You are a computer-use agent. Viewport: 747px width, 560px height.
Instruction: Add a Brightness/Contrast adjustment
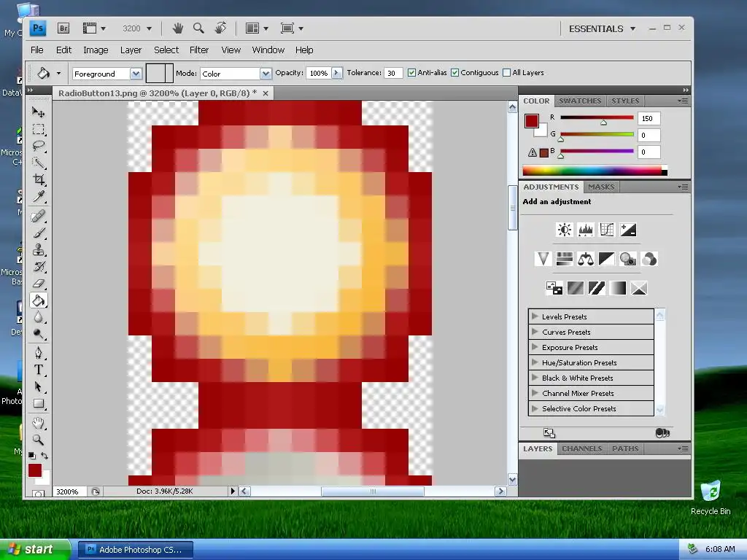(x=565, y=230)
